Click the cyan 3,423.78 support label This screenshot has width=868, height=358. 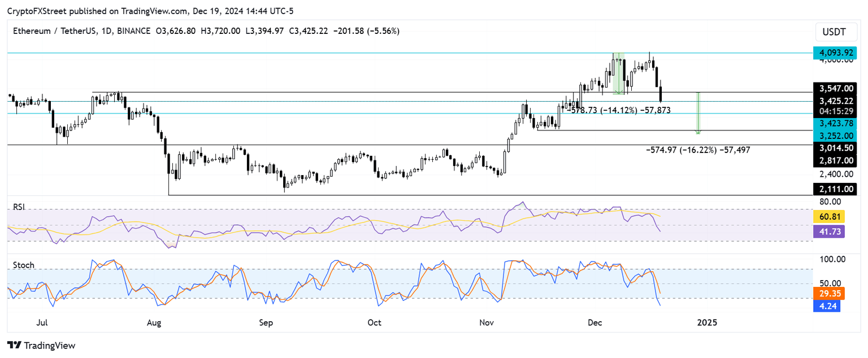(836, 123)
